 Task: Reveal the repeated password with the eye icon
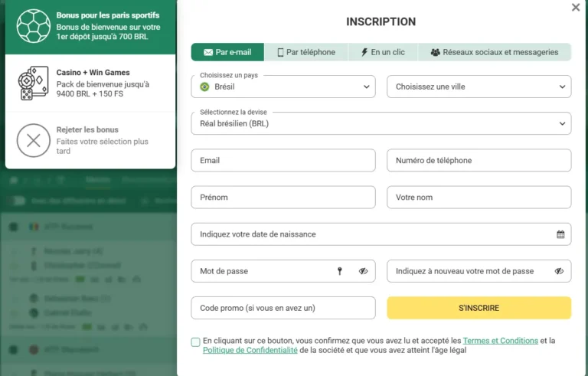pos(559,271)
